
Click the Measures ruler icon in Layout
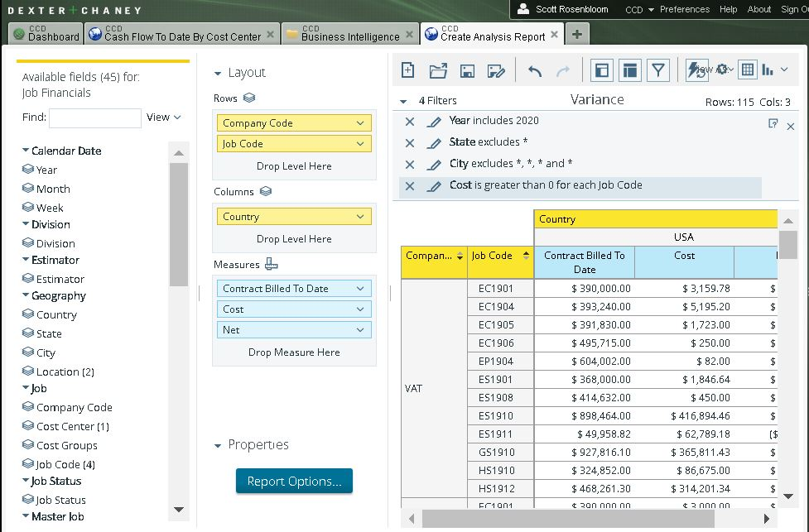271,264
